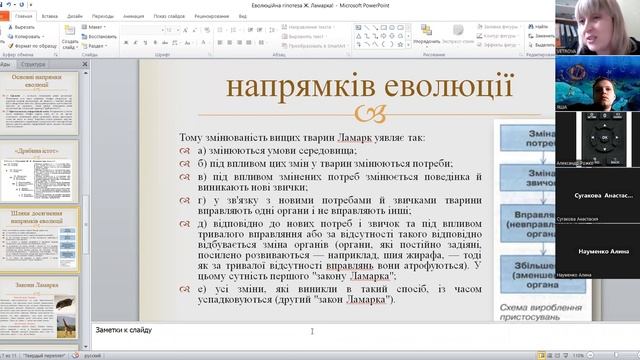This screenshot has height=360, width=640.
Task: Expand the shapes gallery
Action: [x=409, y=45]
